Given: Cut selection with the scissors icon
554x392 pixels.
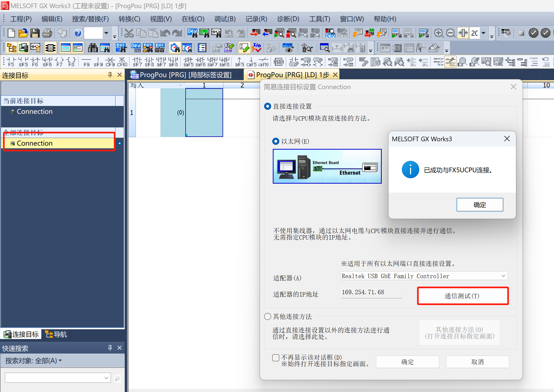Looking at the screenshot, I should coord(129,33).
